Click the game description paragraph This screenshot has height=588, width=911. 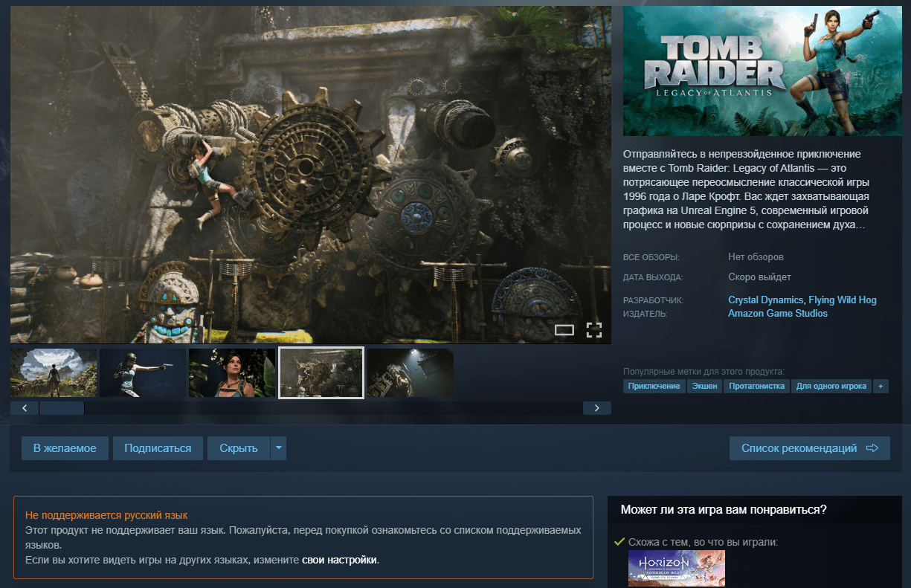tap(747, 189)
